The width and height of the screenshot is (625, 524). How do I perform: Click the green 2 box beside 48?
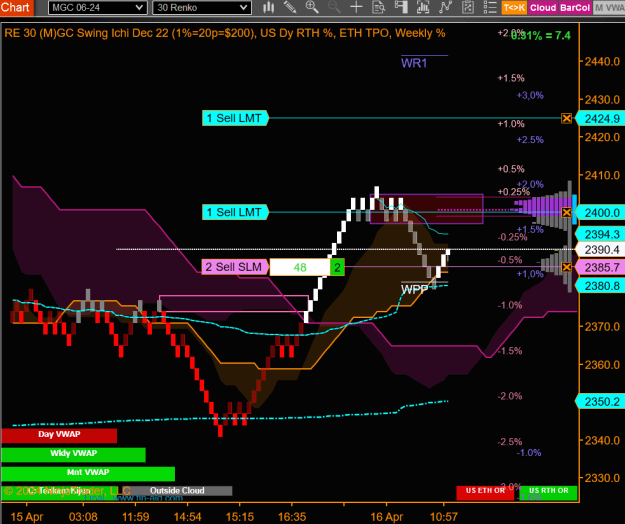point(337,267)
